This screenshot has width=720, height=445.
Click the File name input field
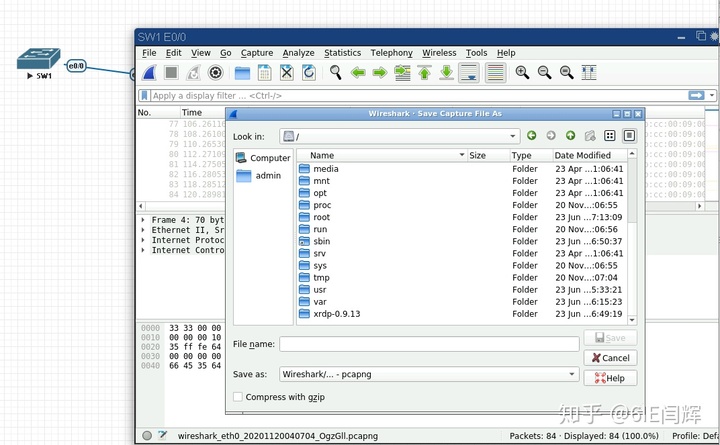(429, 344)
